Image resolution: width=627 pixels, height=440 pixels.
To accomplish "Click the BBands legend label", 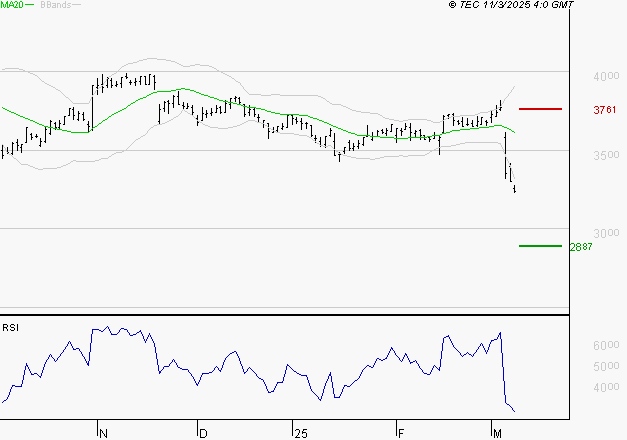I will [54, 5].
